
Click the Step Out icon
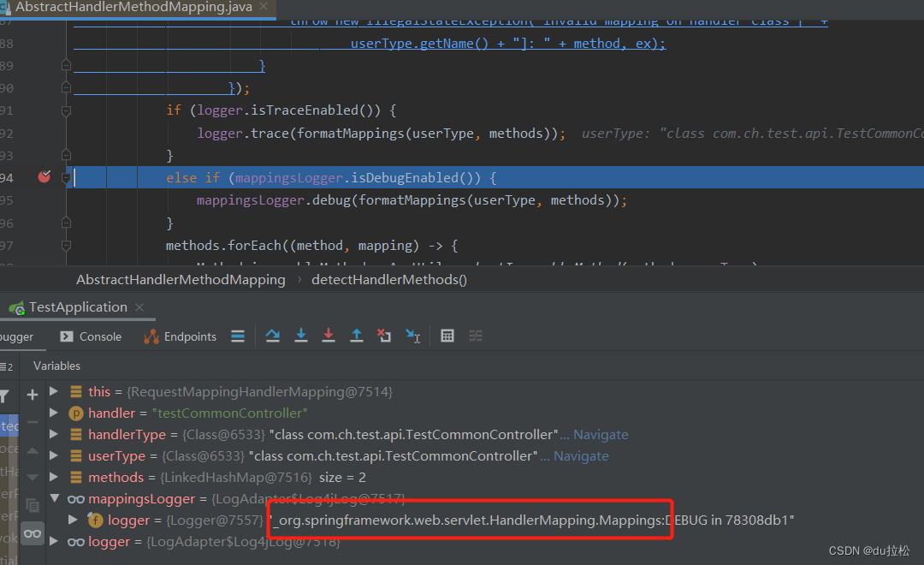(357, 336)
